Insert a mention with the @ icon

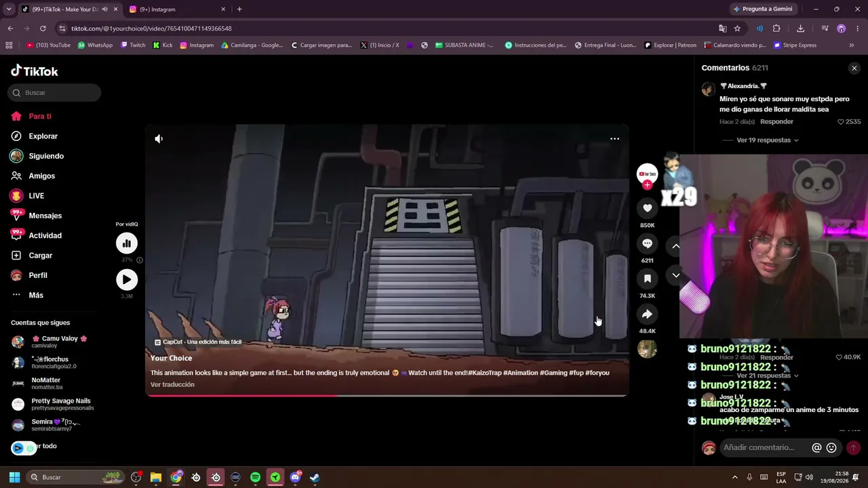pos(816,447)
